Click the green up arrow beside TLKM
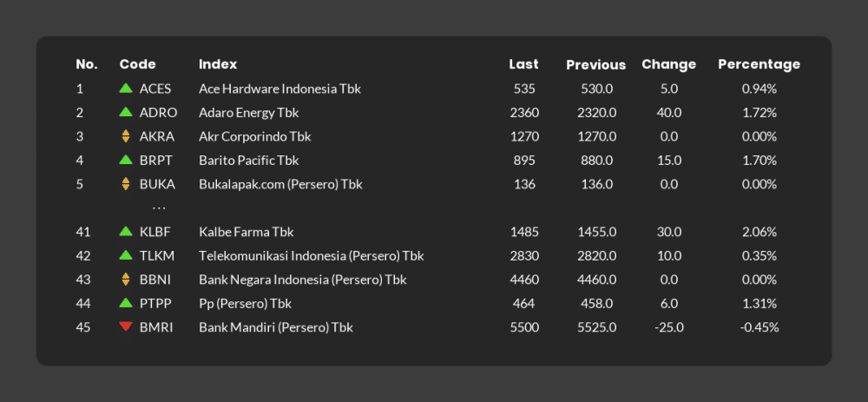868x402 pixels. tap(126, 254)
